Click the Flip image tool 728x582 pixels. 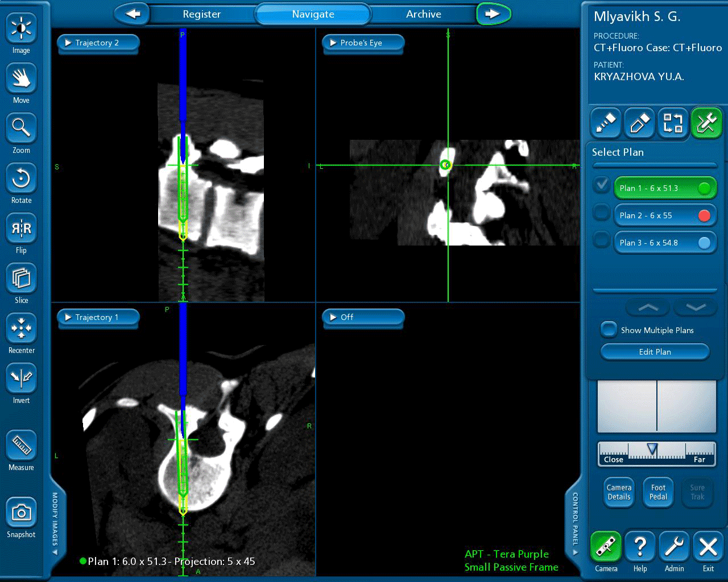pyautogui.click(x=21, y=228)
